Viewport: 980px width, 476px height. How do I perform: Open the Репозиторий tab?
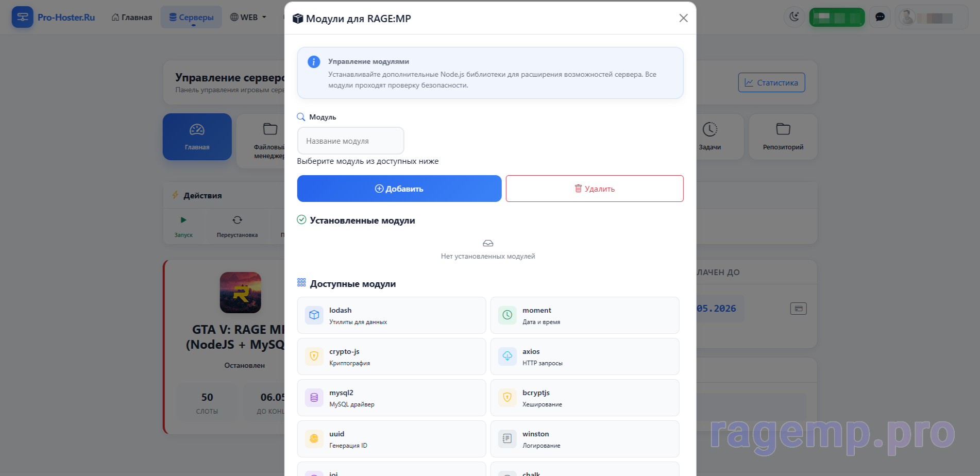click(783, 137)
